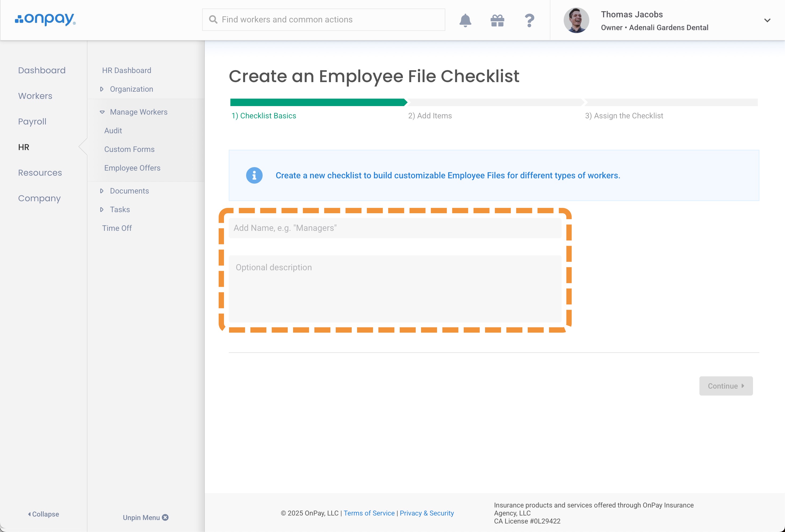Click the blue info icon in banner
Image resolution: width=785 pixels, height=532 pixels.
point(254,176)
